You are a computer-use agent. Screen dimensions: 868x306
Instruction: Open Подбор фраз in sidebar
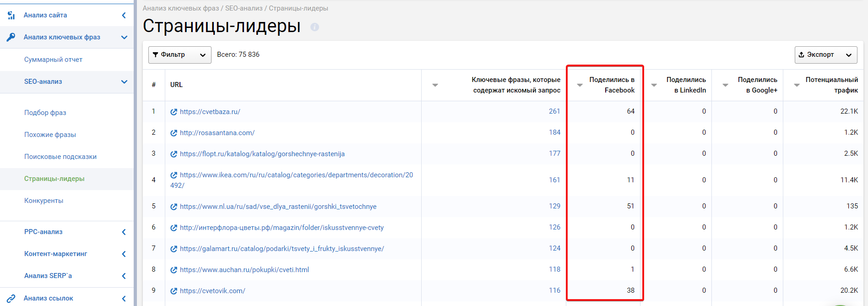[x=45, y=113]
